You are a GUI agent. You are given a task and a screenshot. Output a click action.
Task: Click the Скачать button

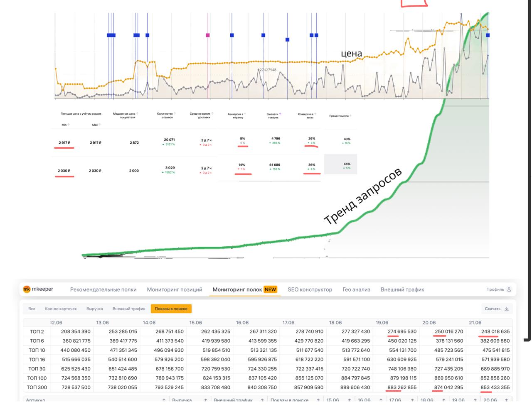(x=497, y=309)
